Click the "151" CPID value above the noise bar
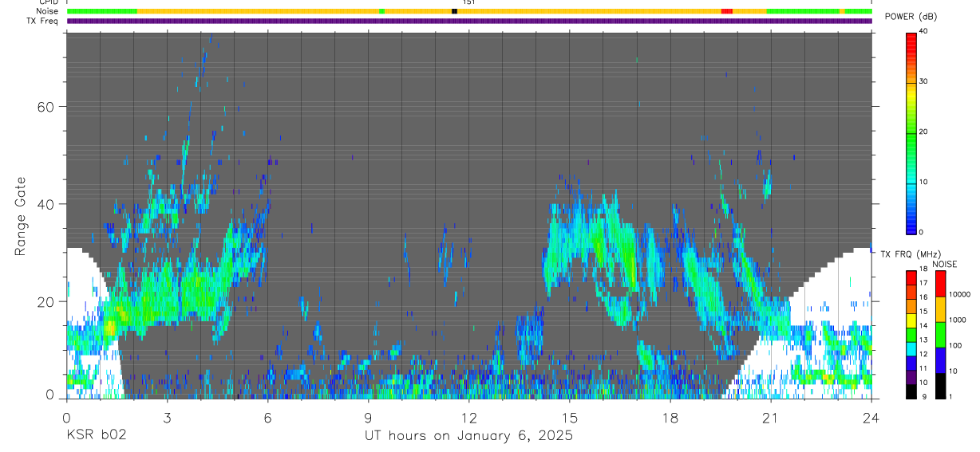980x452 pixels. [x=469, y=2]
